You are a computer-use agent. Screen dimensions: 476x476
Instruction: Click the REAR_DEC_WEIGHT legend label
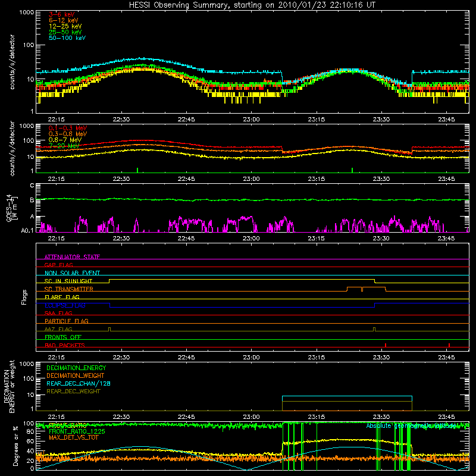73,392
